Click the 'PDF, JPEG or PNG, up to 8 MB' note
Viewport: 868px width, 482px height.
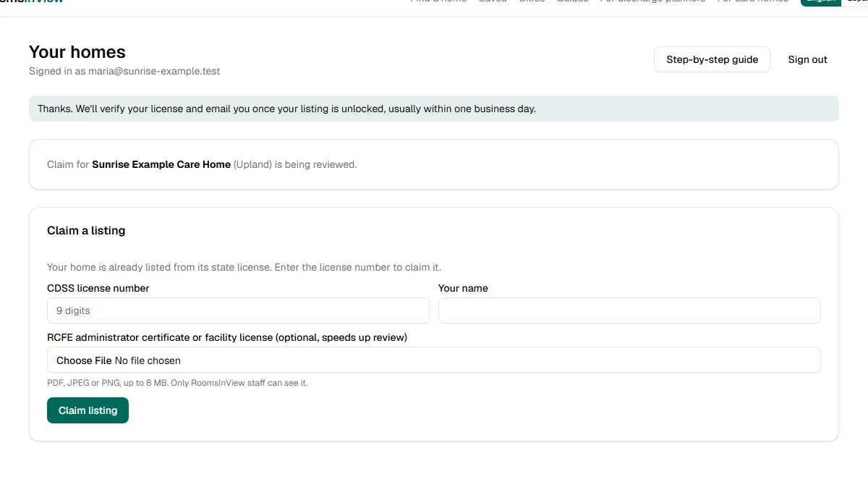click(x=177, y=383)
